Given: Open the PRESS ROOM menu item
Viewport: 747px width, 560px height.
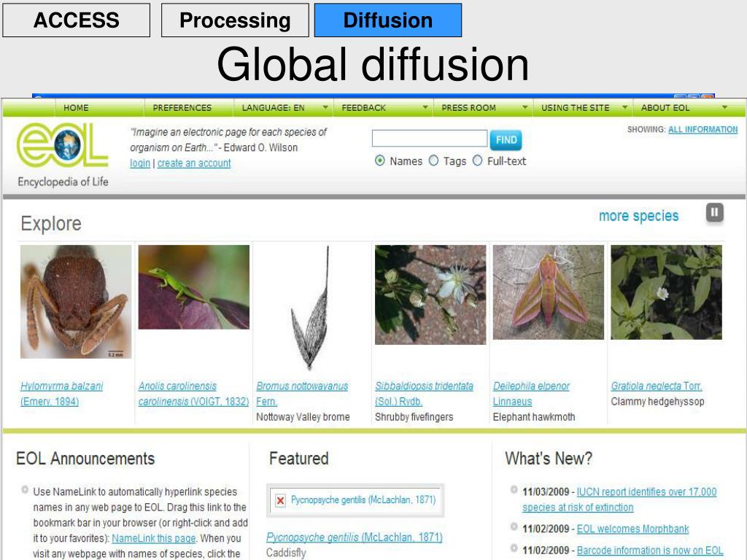Looking at the screenshot, I should [468, 108].
